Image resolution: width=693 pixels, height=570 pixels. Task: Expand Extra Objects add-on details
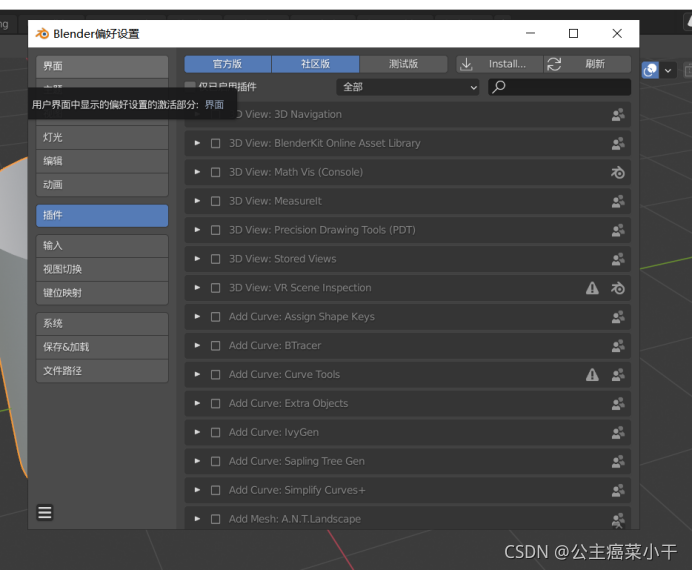197,403
